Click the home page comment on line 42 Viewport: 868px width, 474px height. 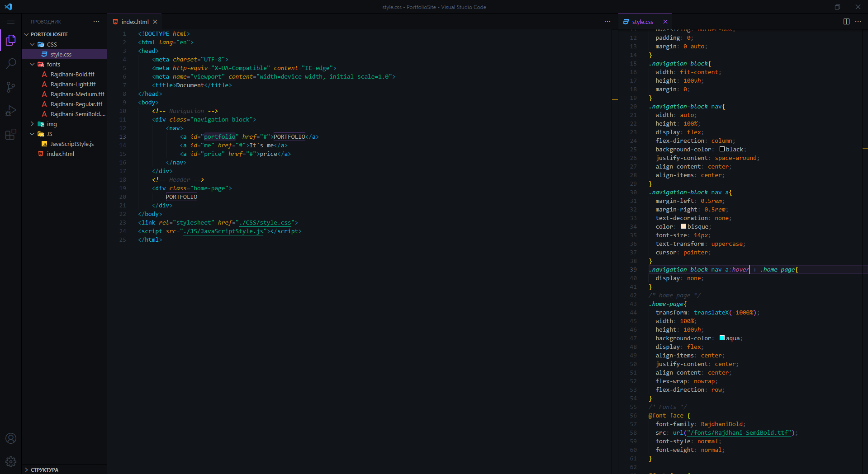click(674, 296)
